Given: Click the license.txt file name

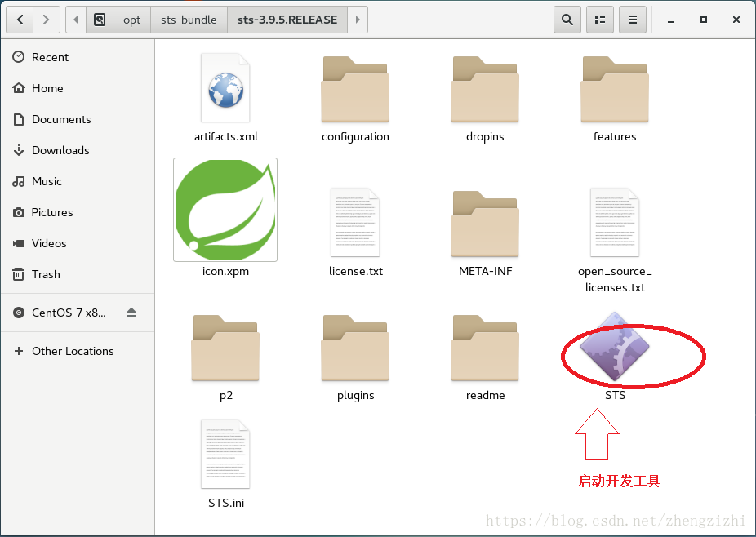Looking at the screenshot, I should [356, 272].
